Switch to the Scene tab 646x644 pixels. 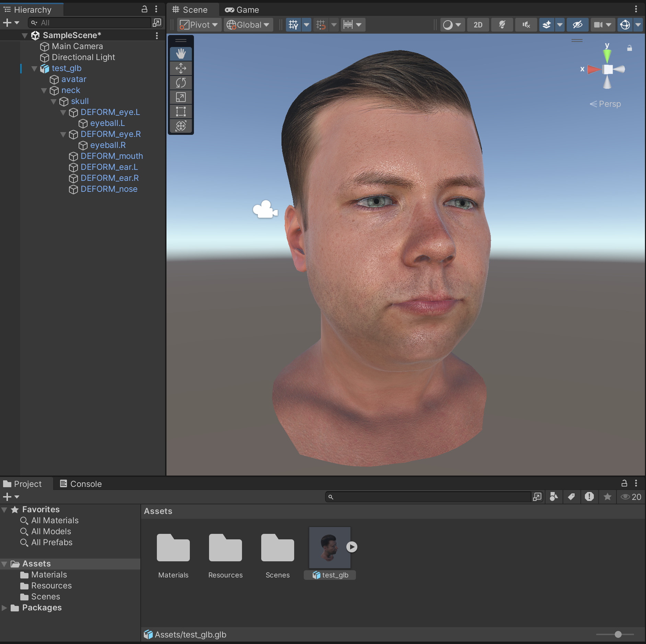click(190, 10)
